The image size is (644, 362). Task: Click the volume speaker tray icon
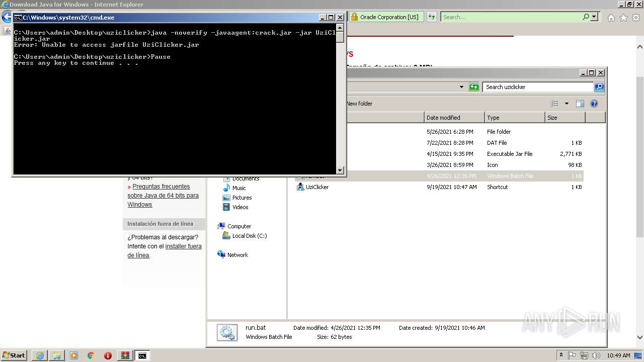(x=596, y=355)
